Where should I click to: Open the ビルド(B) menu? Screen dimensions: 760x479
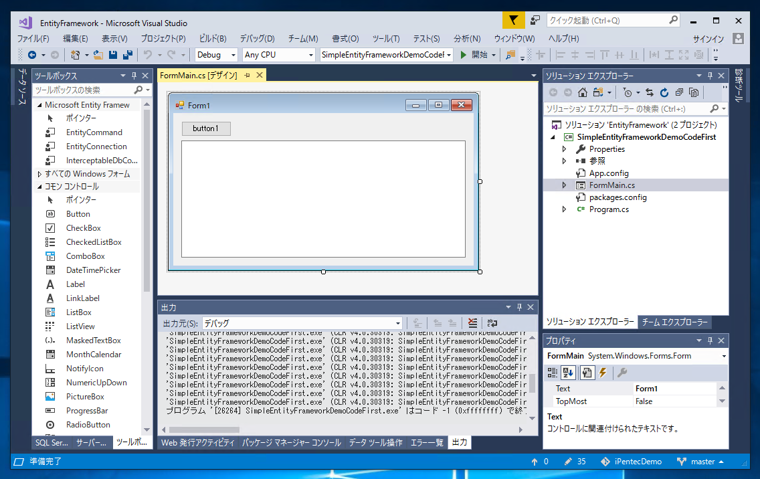[212, 38]
